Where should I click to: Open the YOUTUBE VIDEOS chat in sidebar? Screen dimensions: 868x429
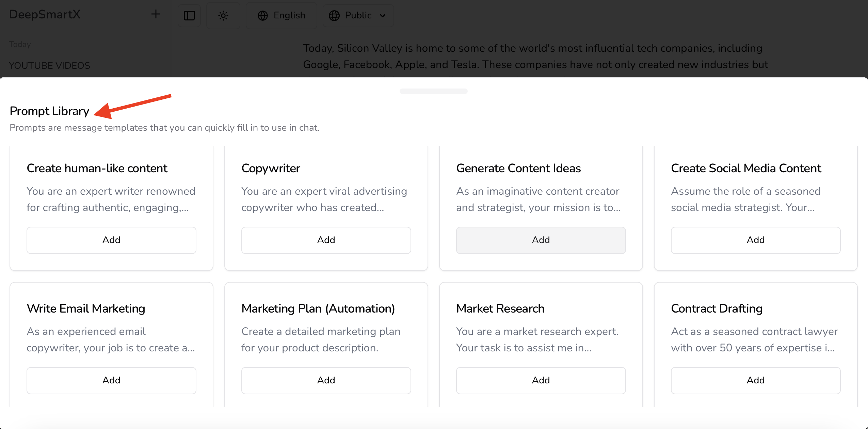[49, 65]
